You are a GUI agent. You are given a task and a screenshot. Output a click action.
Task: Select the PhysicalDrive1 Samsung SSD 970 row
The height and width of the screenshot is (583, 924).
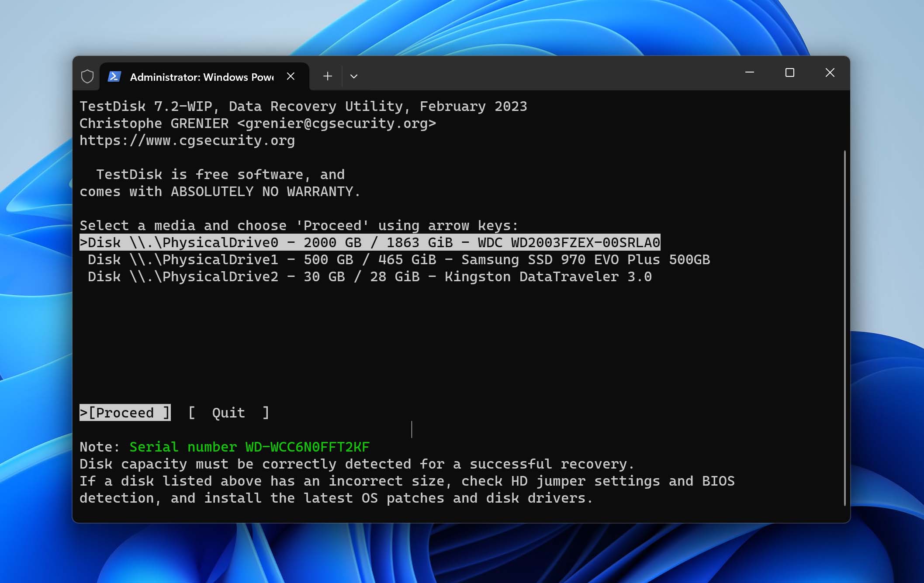(x=399, y=259)
